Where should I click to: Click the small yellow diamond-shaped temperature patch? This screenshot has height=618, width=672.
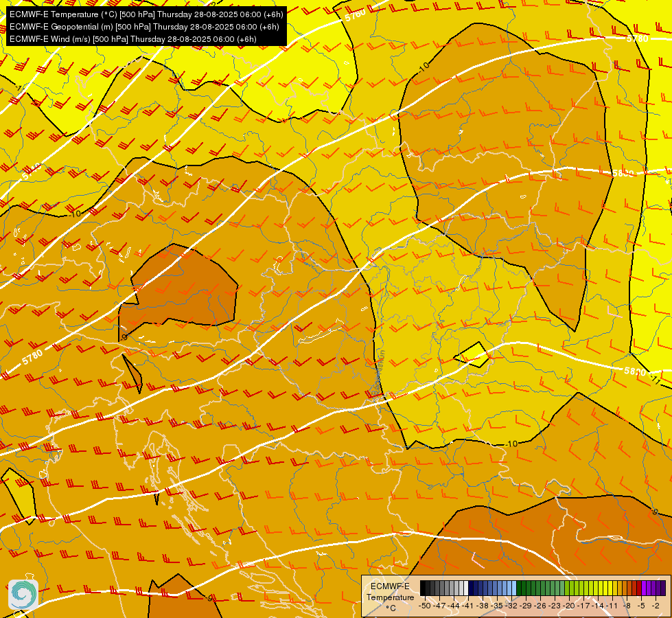[472, 355]
